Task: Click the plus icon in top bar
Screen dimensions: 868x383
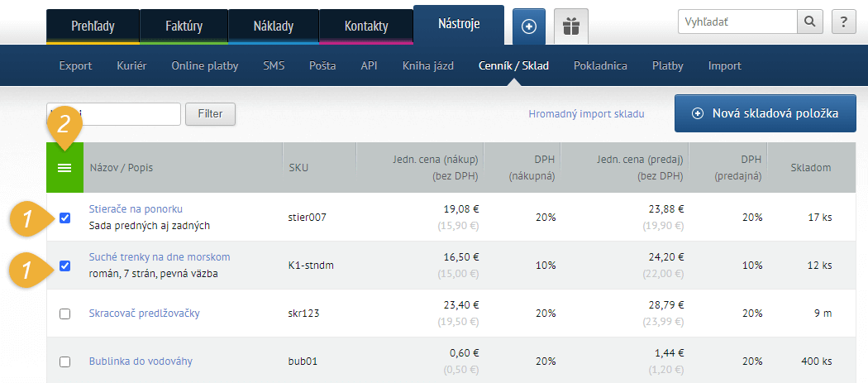Action: click(529, 26)
